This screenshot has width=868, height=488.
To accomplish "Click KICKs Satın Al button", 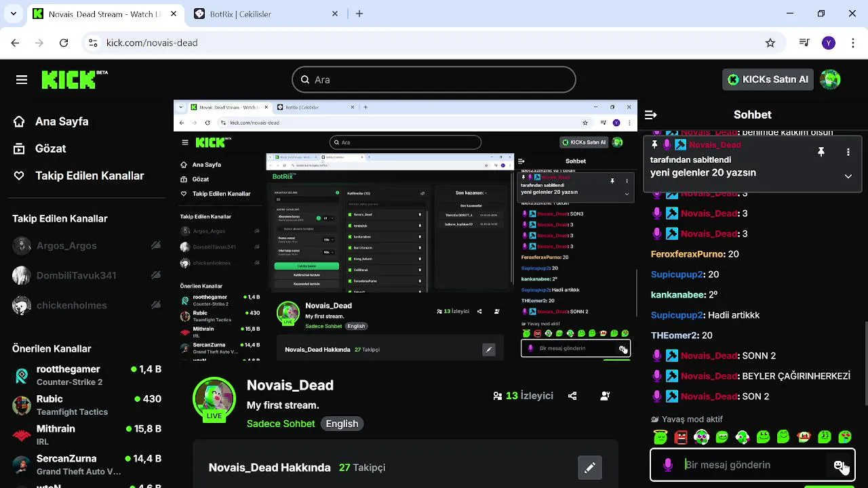I will [x=768, y=79].
